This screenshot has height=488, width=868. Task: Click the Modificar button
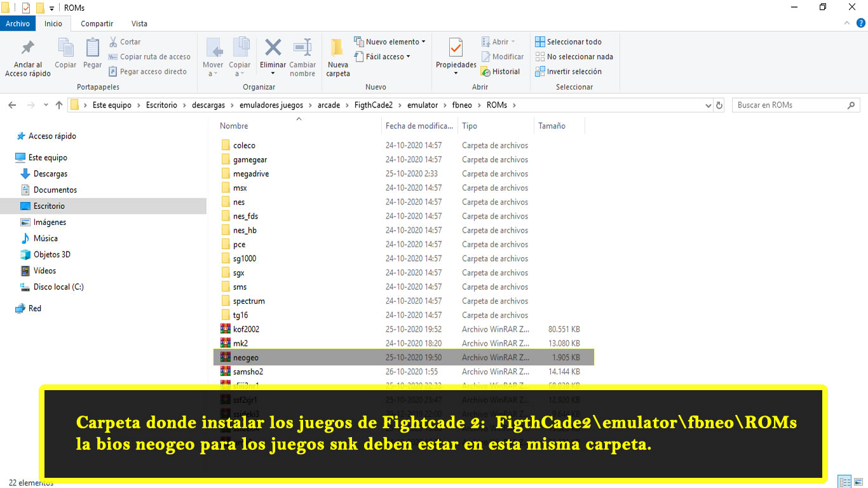(502, 57)
